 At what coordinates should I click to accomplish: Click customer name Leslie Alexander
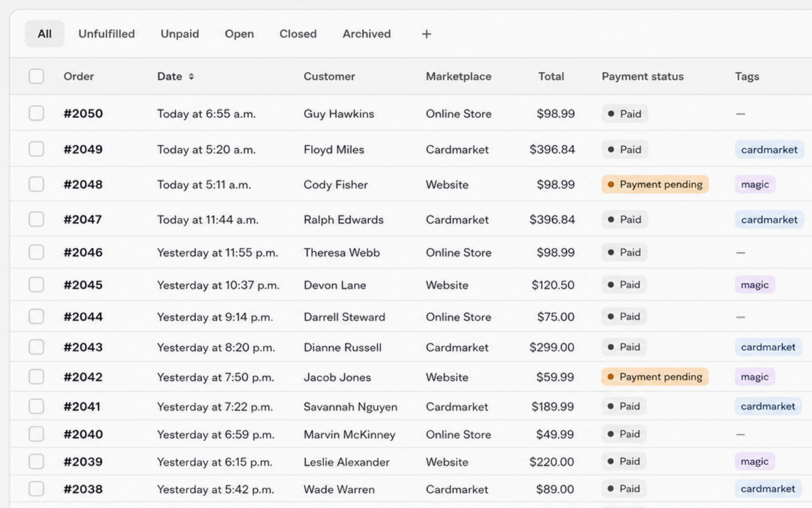pyautogui.click(x=347, y=462)
